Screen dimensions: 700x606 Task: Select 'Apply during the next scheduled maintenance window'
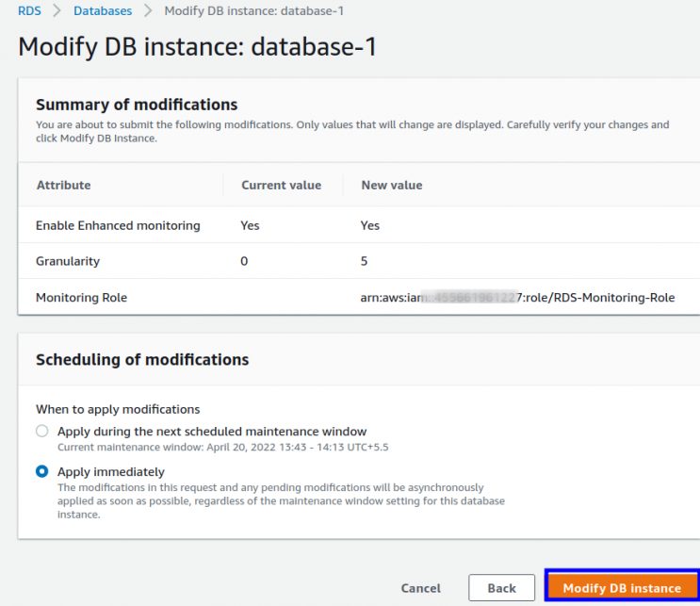tap(41, 432)
